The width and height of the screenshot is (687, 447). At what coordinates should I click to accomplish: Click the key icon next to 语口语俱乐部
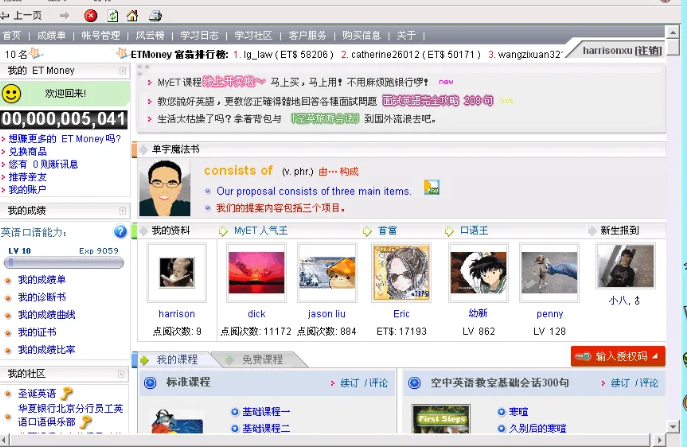pos(85,422)
